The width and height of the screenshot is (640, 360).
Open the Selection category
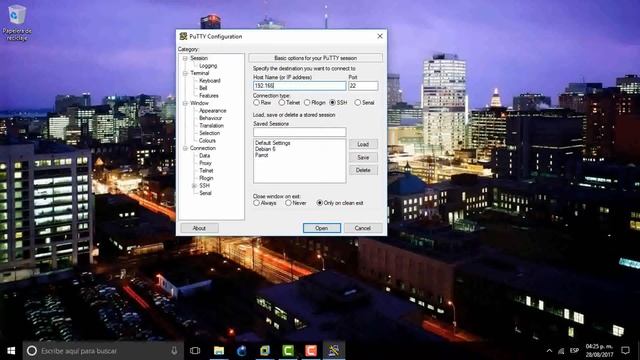(209, 133)
